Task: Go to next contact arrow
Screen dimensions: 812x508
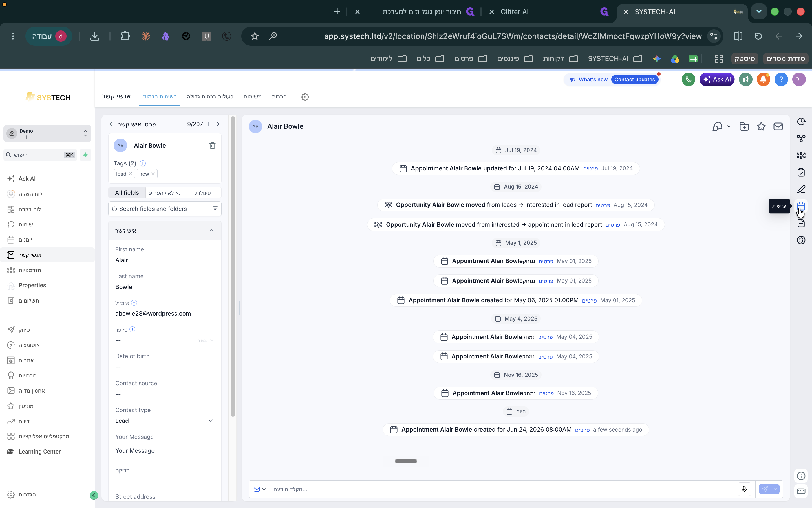Action: [218, 124]
